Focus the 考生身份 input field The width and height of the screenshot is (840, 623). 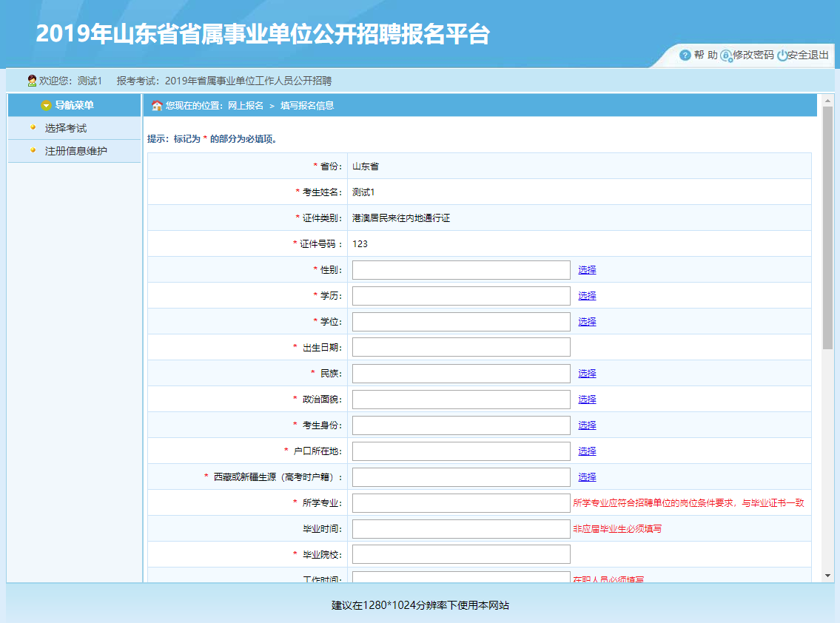click(461, 425)
